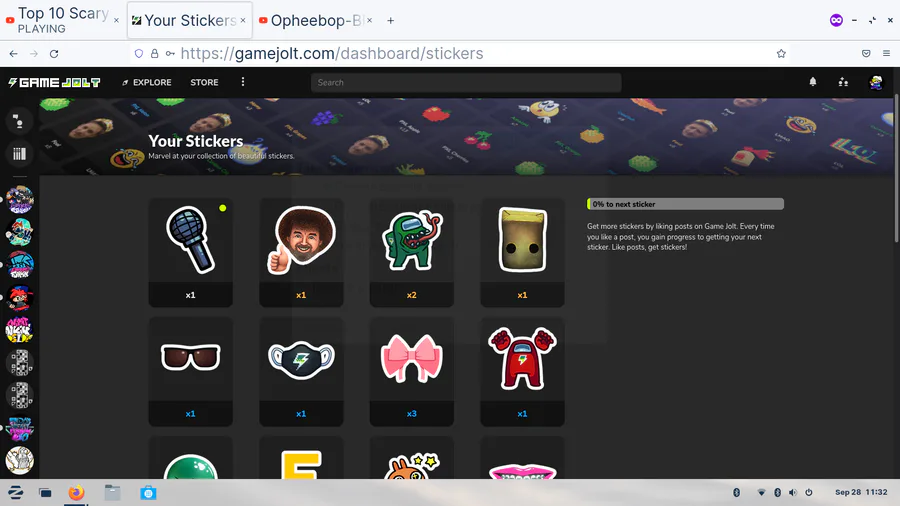Screen dimensions: 900x506
Task: Select the pink lips sticker
Action: click(x=522, y=458)
